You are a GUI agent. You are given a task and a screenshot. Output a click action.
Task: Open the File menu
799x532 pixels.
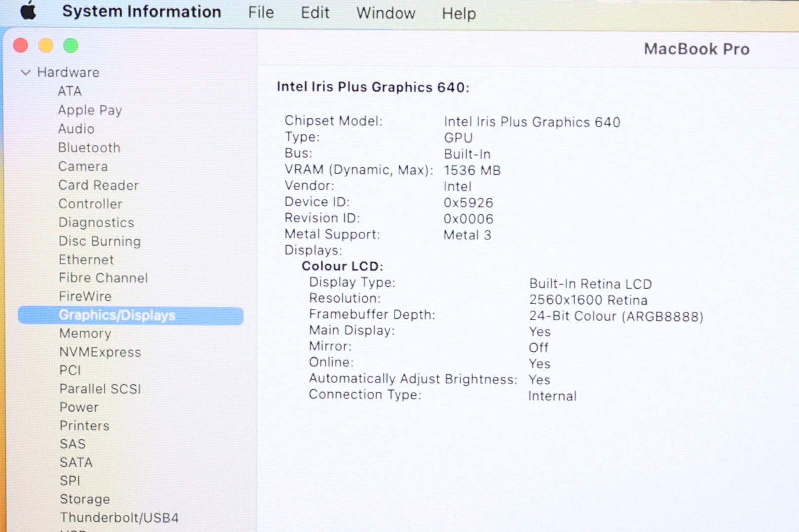(x=261, y=12)
